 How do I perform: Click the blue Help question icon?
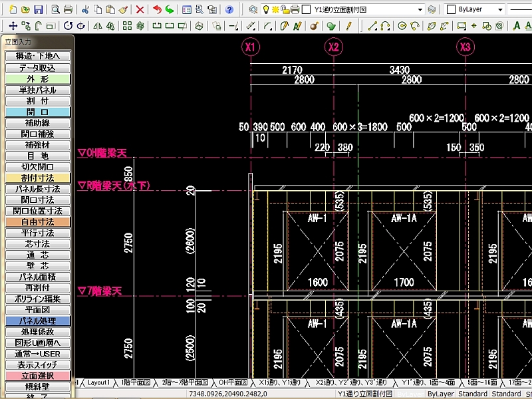229,9
